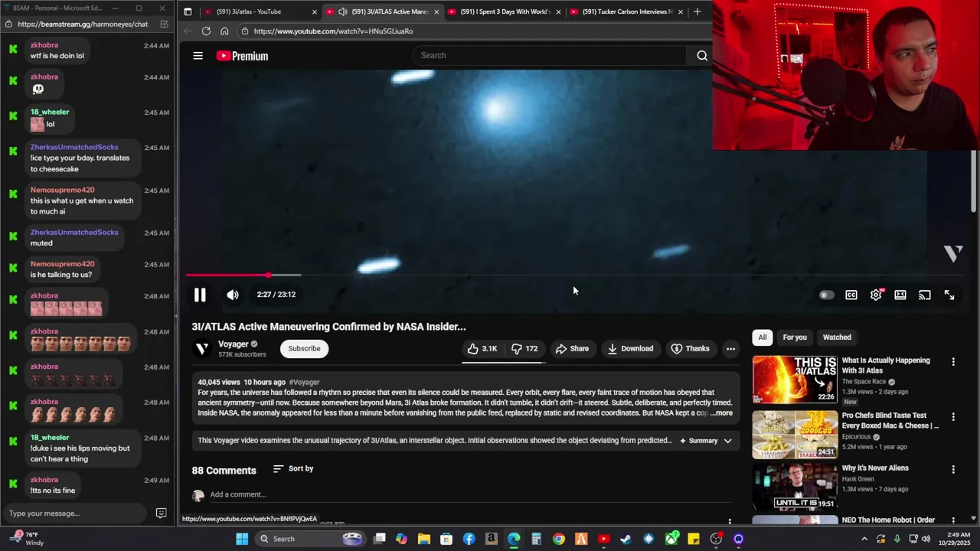Share the 3I/ATLAS video
This screenshot has width=980, height=551.
click(572, 348)
